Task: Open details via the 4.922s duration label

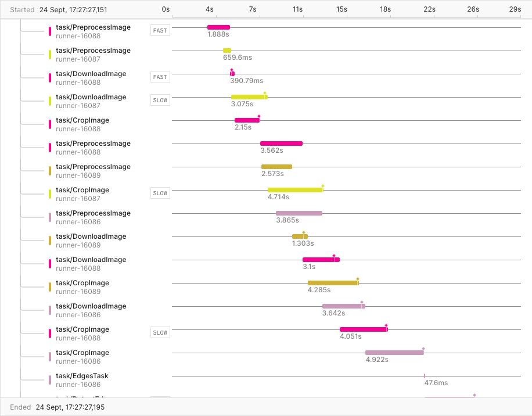Action: pyautogui.click(x=377, y=360)
